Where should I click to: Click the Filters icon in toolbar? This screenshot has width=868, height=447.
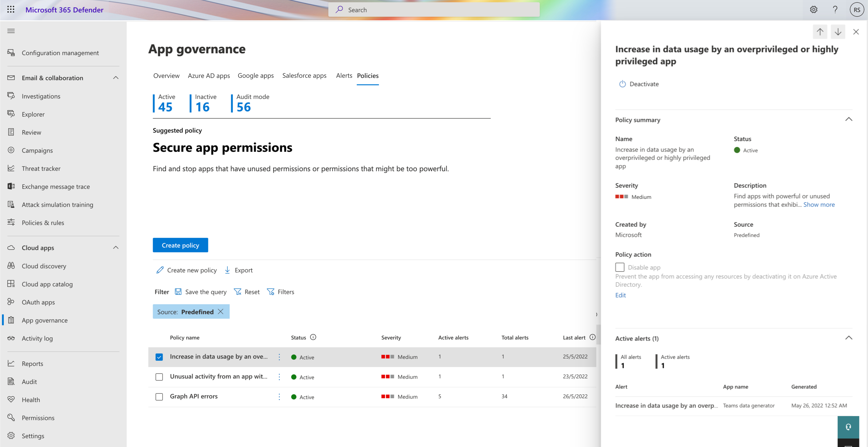[271, 291]
